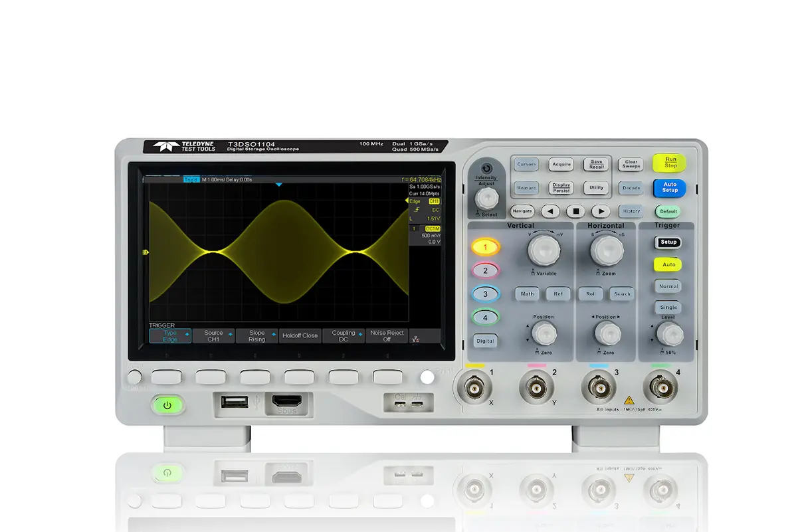Image resolution: width=798 pixels, height=532 pixels.
Task: Click the rising edge slope symbol in the trigger info box
Action: 418,210
